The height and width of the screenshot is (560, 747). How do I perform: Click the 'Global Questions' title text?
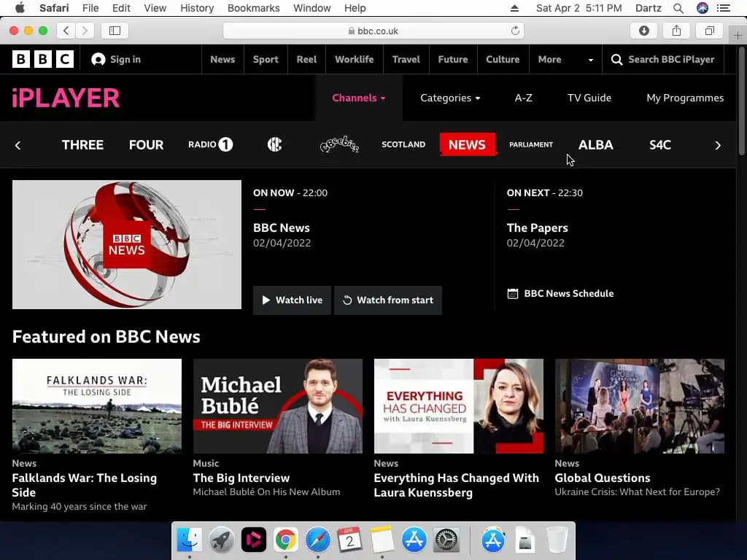tap(602, 478)
